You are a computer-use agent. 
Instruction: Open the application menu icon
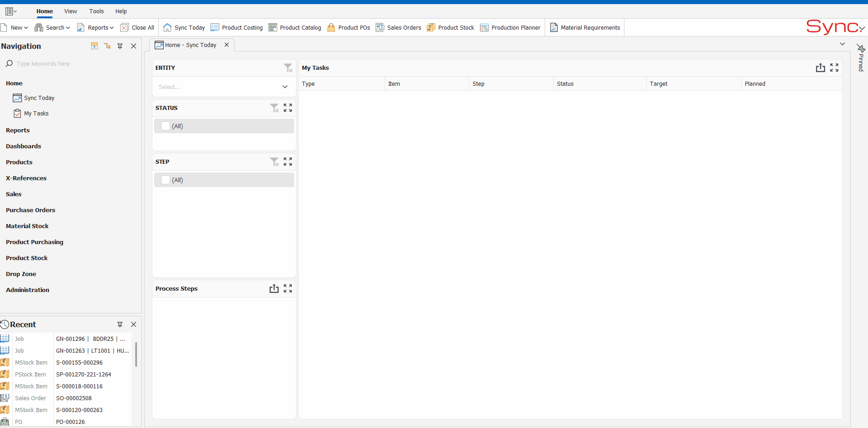click(10, 11)
